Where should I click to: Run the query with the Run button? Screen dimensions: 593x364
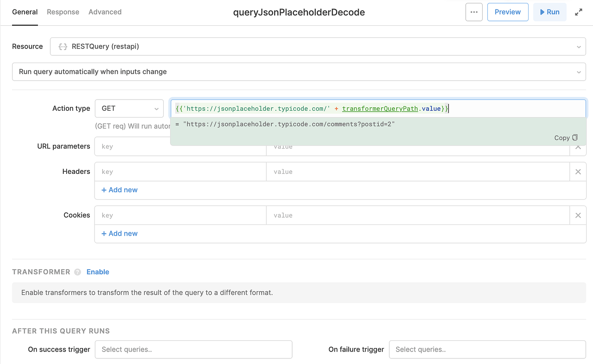pos(550,12)
